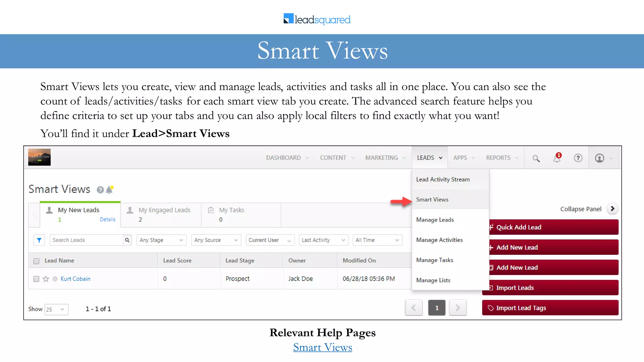Click the Quick Add Lead button
This screenshot has width=644, height=362.
tap(553, 227)
